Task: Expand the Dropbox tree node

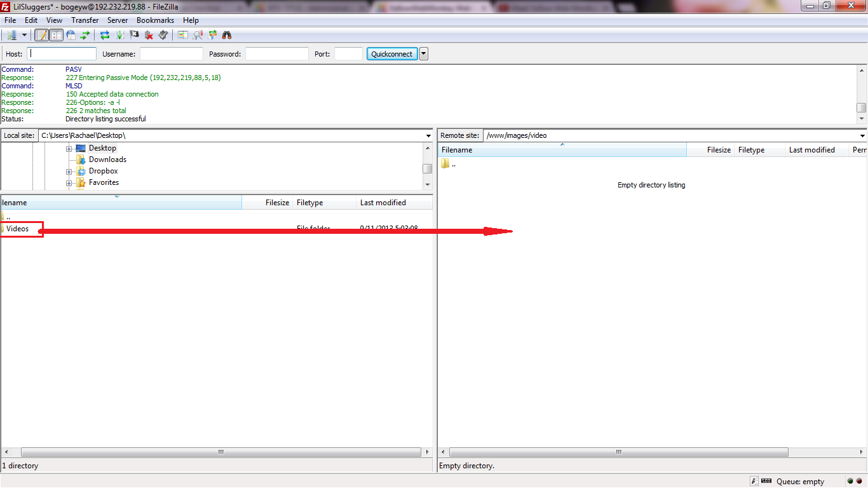Action: [69, 172]
